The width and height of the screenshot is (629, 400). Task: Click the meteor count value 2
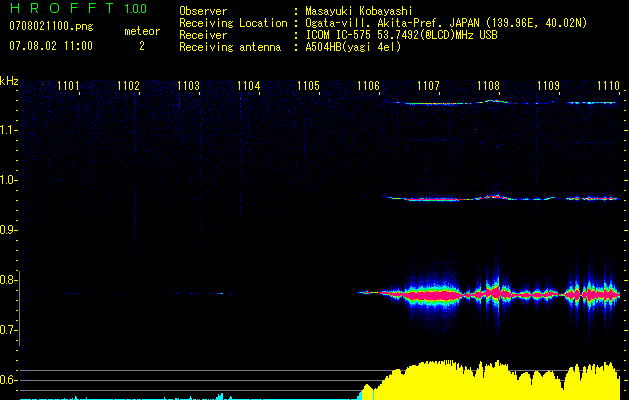[x=142, y=46]
